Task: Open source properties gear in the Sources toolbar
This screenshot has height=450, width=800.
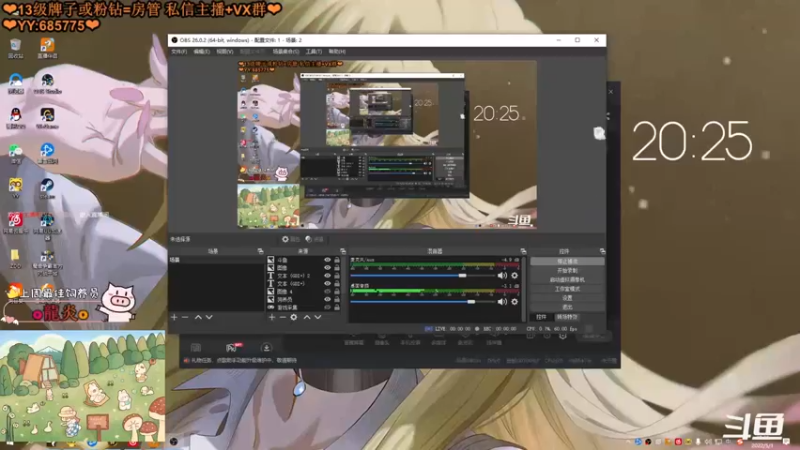Action: 294,317
